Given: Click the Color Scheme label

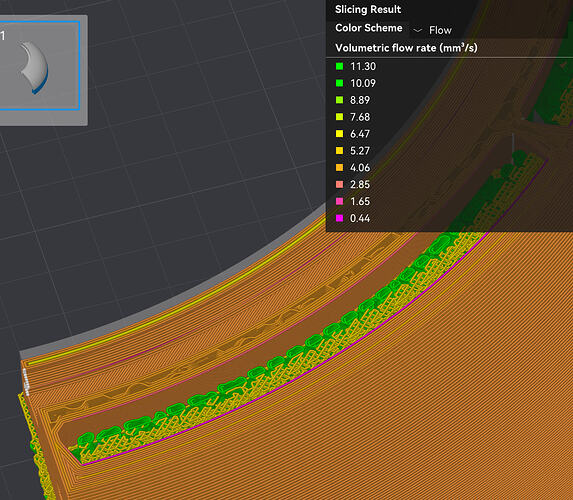Looking at the screenshot, I should click(x=369, y=28).
